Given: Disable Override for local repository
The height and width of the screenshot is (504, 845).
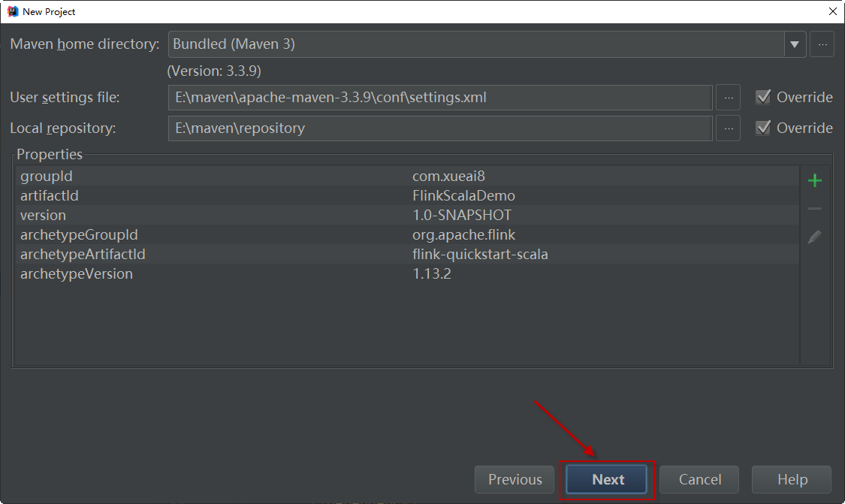Looking at the screenshot, I should [x=763, y=128].
